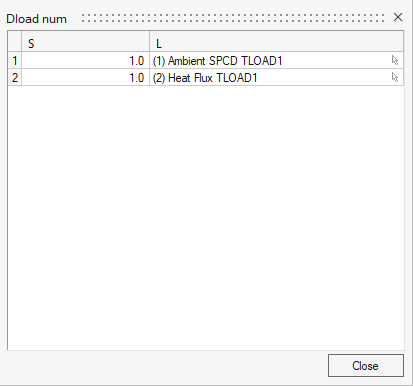Click the selector arrow icon for Ambient SPCD TLOAD1
This screenshot has height=386, width=413.
[395, 60]
